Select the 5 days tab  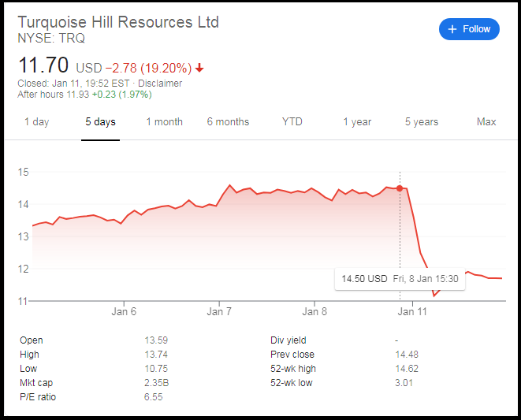(x=100, y=121)
